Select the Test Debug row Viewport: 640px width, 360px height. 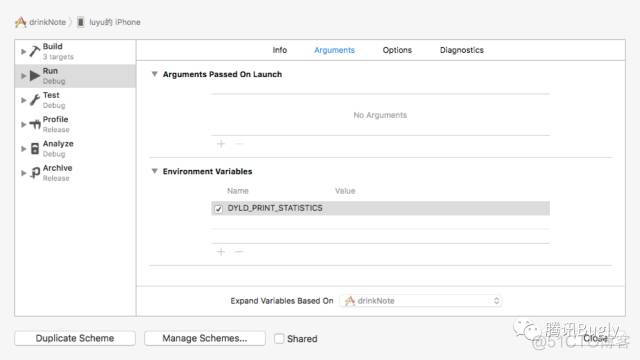[75, 100]
